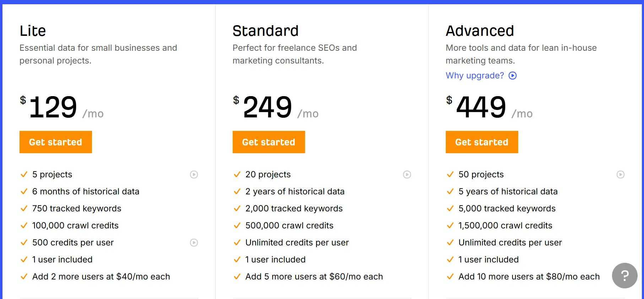Open the help question mark bubble

click(624, 275)
